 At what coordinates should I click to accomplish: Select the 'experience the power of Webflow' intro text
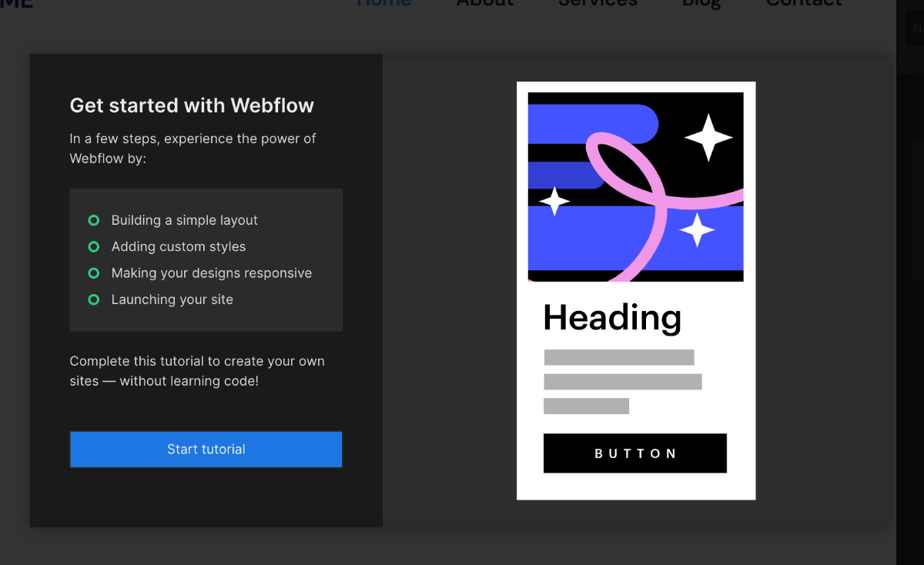(192, 149)
